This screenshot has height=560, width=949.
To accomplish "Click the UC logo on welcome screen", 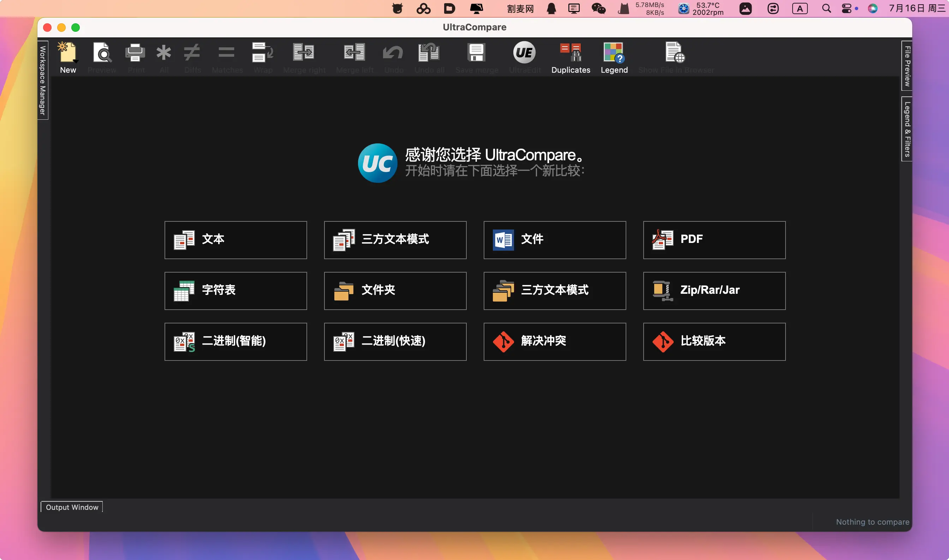I will [377, 163].
